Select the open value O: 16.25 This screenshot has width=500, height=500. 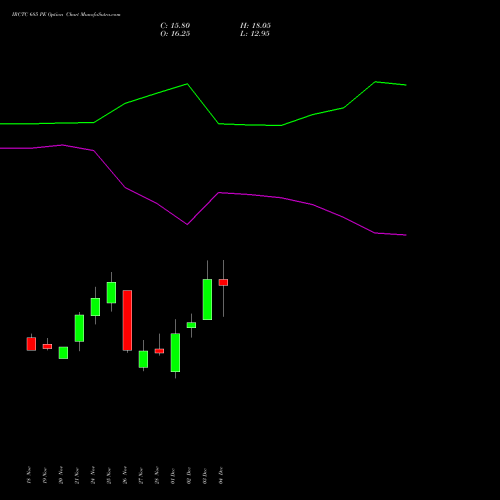[175, 34]
